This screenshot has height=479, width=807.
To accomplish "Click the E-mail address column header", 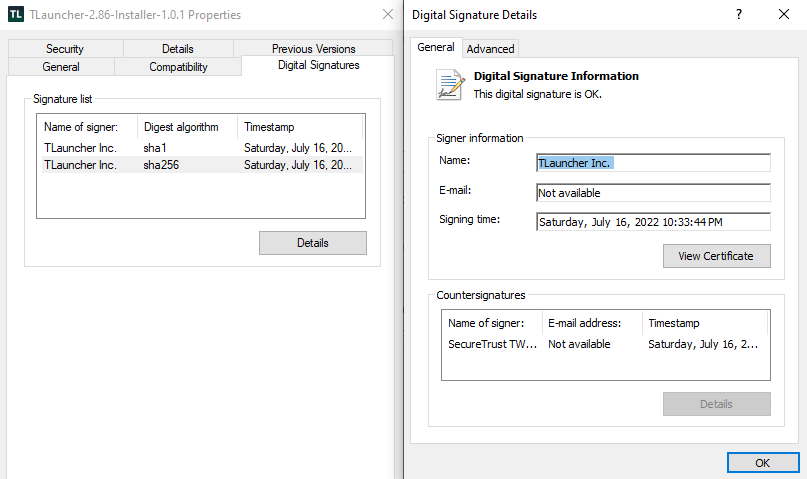I will coord(592,323).
